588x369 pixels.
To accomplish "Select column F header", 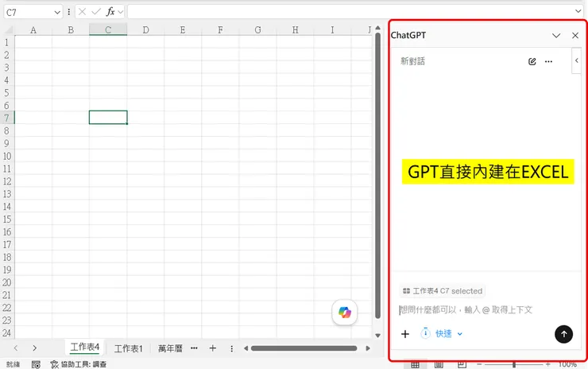I will point(220,29).
